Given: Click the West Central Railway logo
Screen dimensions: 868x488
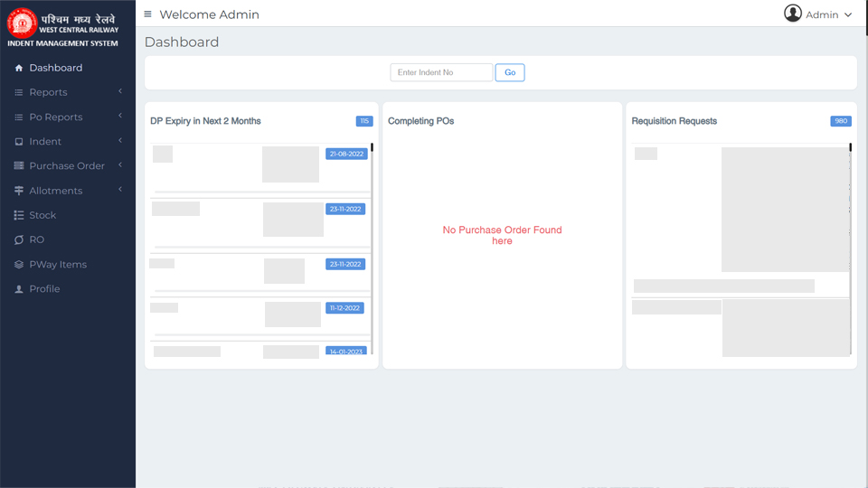Looking at the screenshot, I should pyautogui.click(x=23, y=23).
